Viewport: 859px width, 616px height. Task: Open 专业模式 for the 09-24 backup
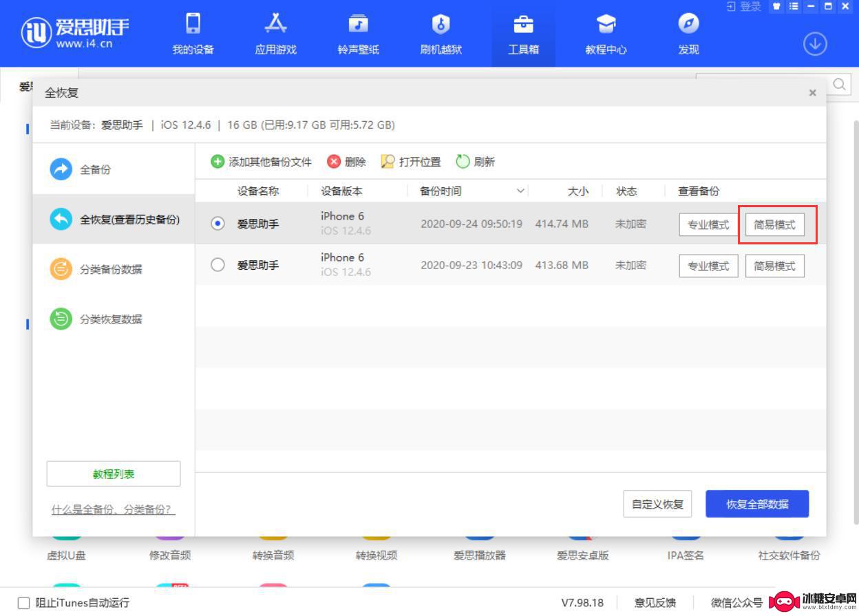pos(708,224)
